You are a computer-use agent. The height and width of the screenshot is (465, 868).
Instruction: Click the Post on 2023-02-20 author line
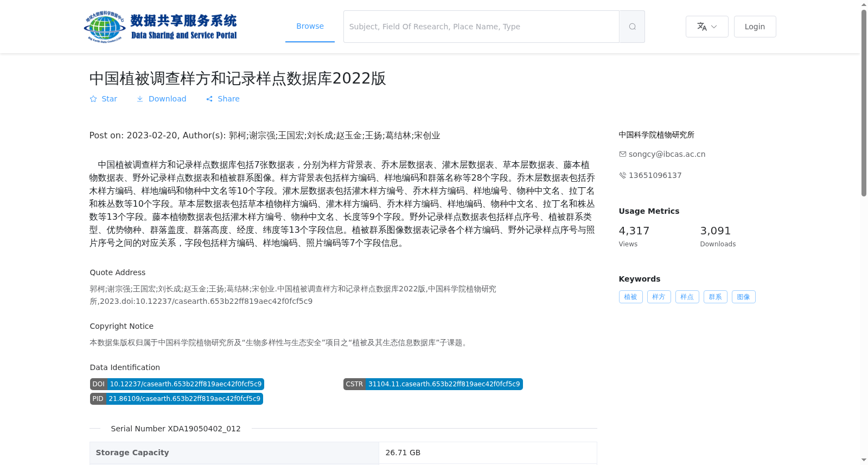coord(265,135)
